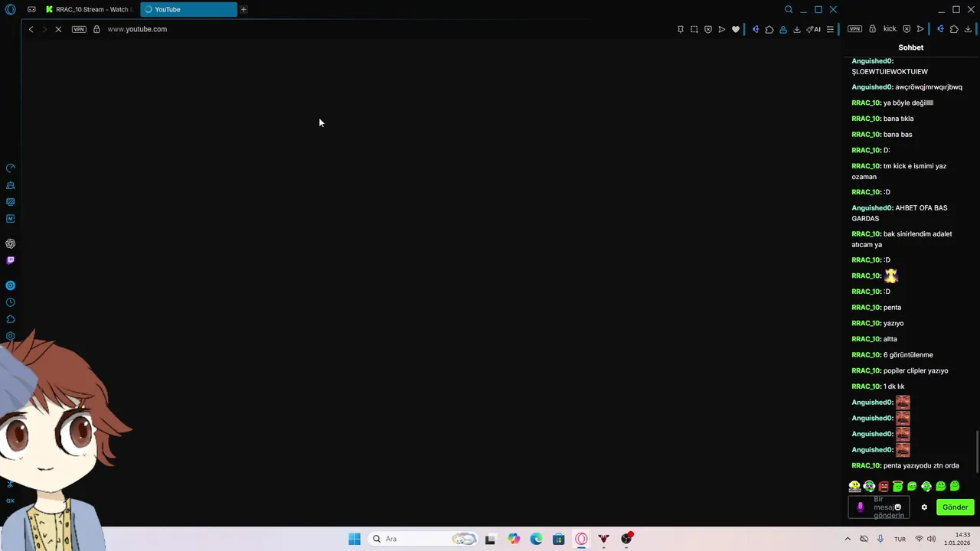
Task: Open ad blocker shield in Kick window
Action: click(x=906, y=29)
